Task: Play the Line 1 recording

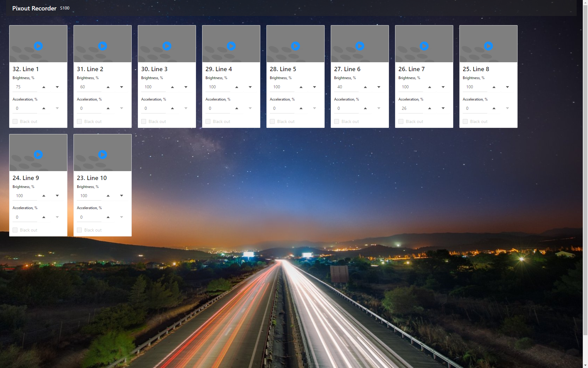Action: [x=38, y=46]
